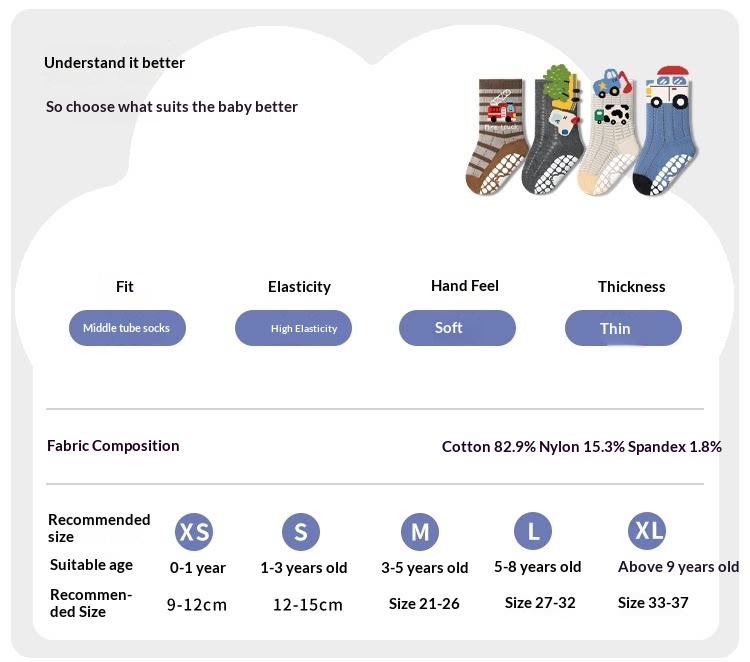The width and height of the screenshot is (750, 662).
Task: Click the dark gray tree sock
Action: pos(555,132)
